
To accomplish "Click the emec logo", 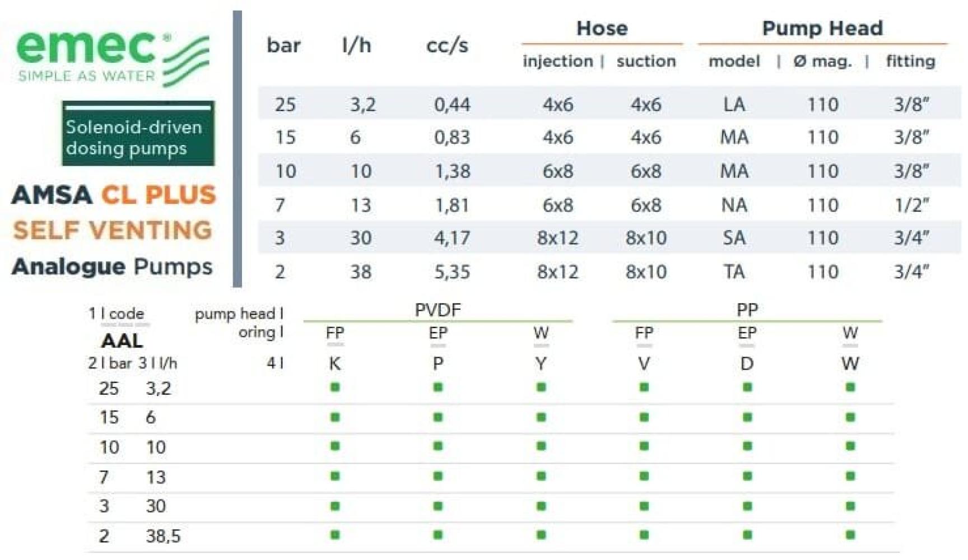I will (x=111, y=57).
